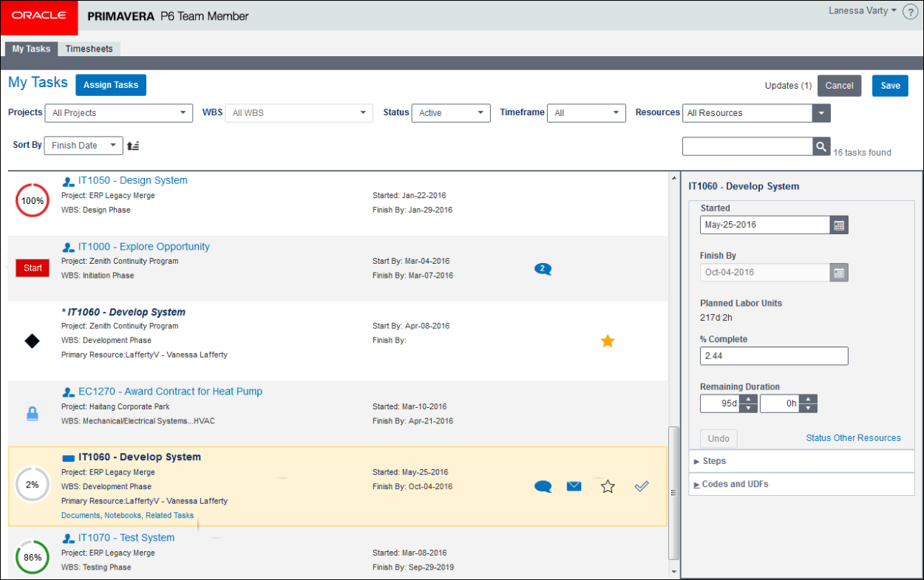Open the discussion indicator showing 2 on IT1000
Viewport: 924px width, 580px height.
(x=543, y=269)
